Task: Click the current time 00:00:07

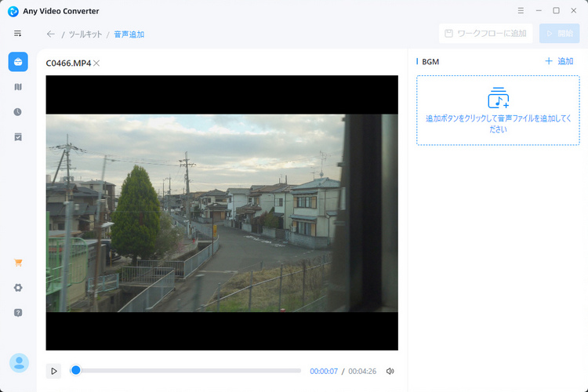Action: 324,371
